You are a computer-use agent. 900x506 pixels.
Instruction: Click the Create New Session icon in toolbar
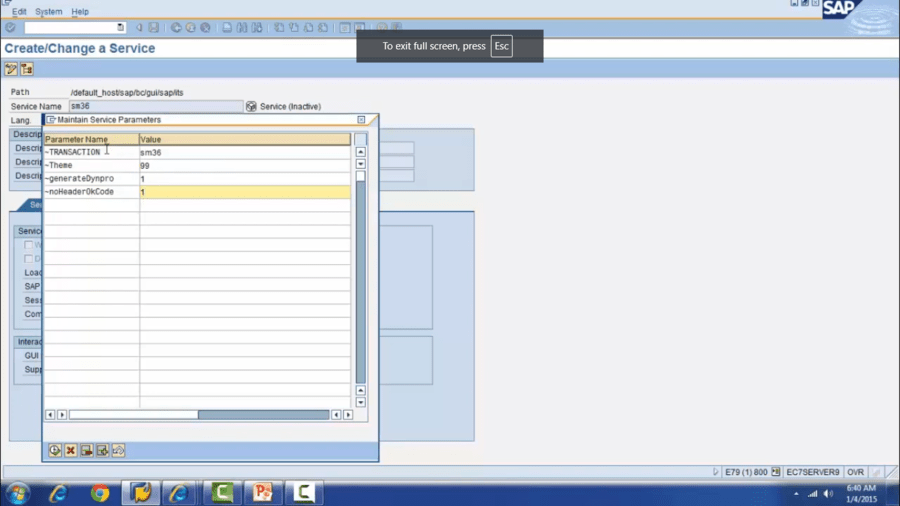344,28
